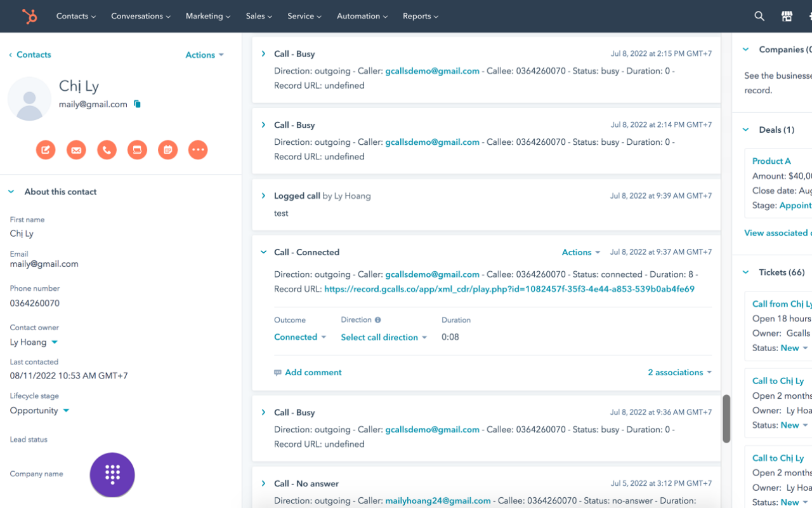Collapse the Companies section
This screenshot has width=812, height=508.
pos(745,50)
